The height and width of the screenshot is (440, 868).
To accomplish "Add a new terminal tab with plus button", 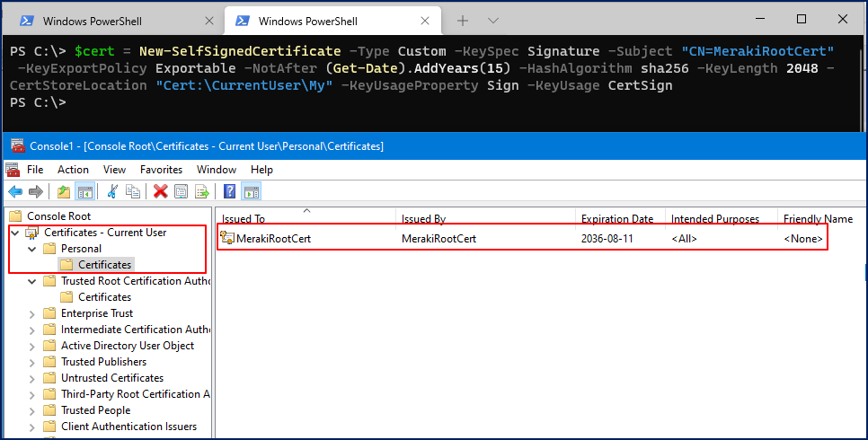I will pyautogui.click(x=463, y=21).
